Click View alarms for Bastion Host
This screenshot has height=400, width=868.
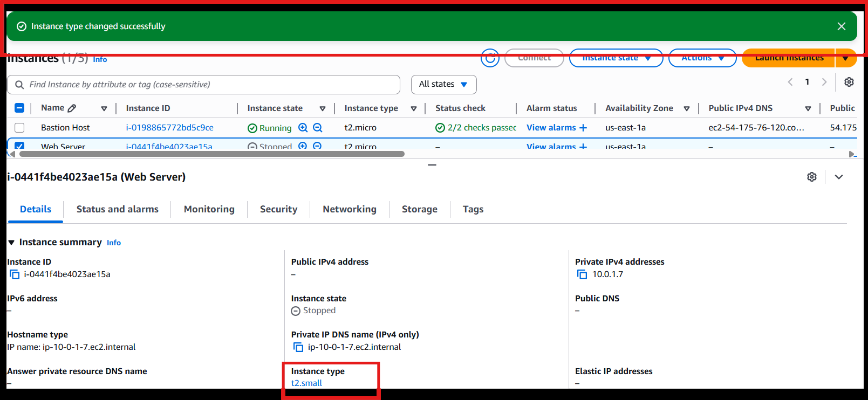551,128
